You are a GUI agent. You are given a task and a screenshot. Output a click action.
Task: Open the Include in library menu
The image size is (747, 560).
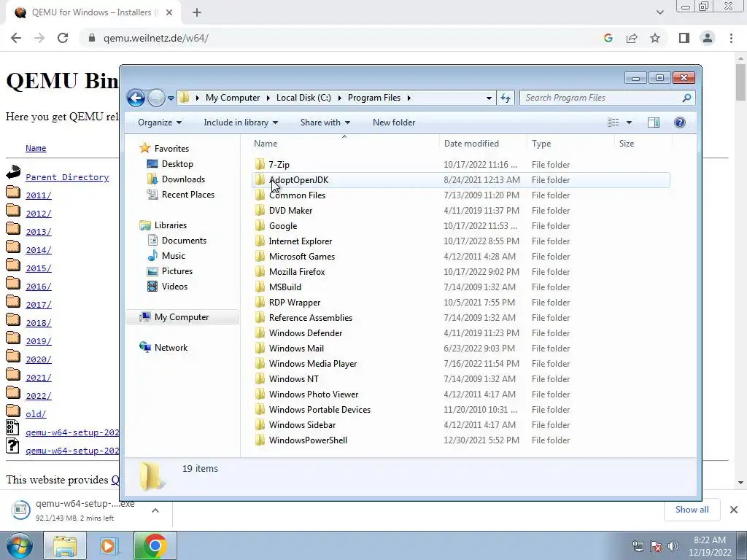241,122
